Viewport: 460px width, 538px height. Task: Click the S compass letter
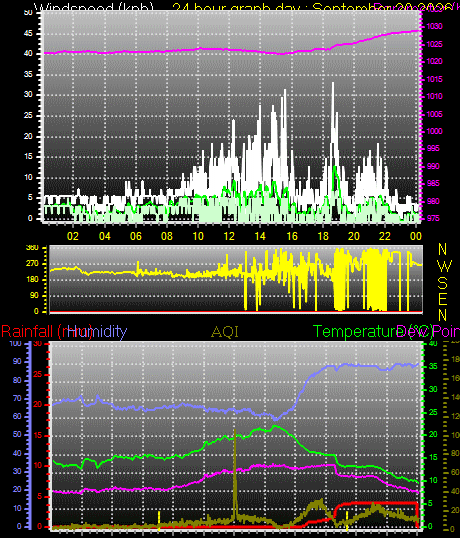click(x=443, y=283)
